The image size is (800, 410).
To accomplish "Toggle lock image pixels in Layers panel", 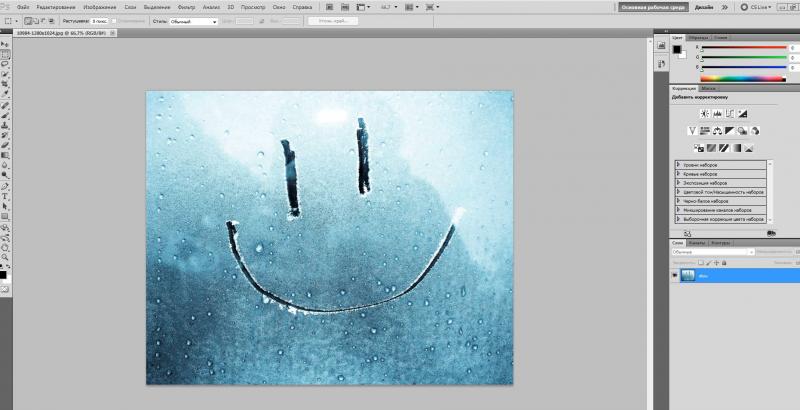I will pyautogui.click(x=709, y=263).
